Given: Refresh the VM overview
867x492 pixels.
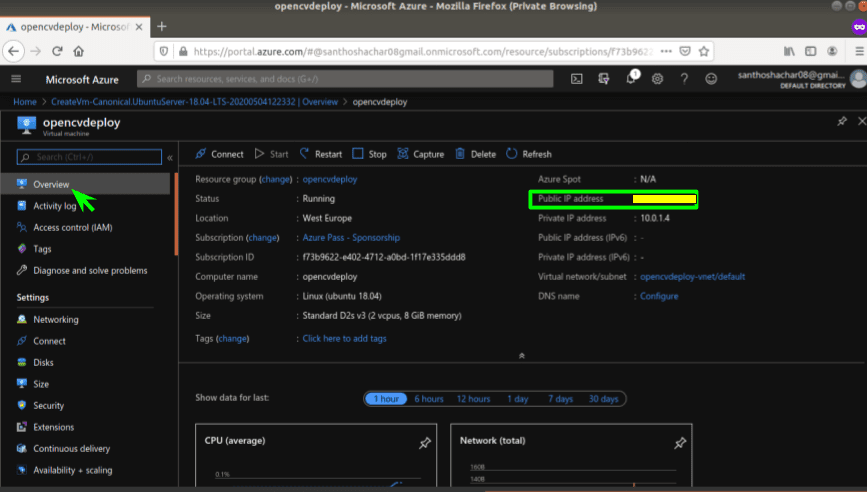Looking at the screenshot, I should click(x=529, y=154).
